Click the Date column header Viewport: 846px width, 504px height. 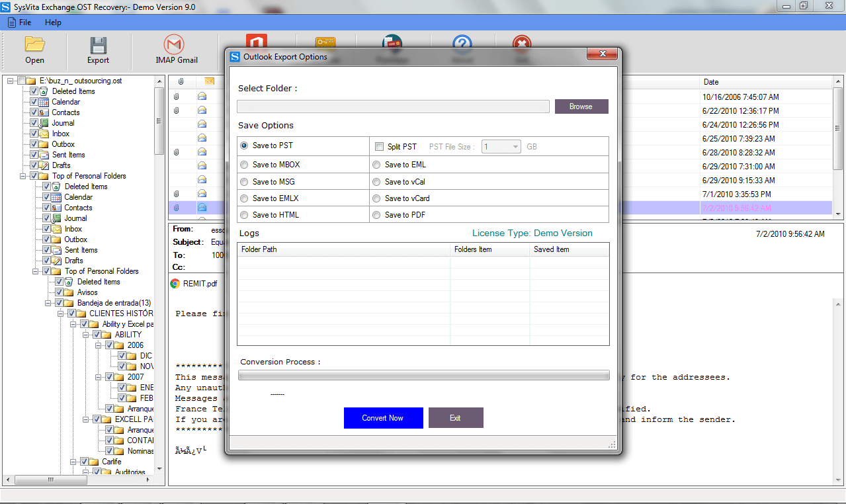(766, 82)
